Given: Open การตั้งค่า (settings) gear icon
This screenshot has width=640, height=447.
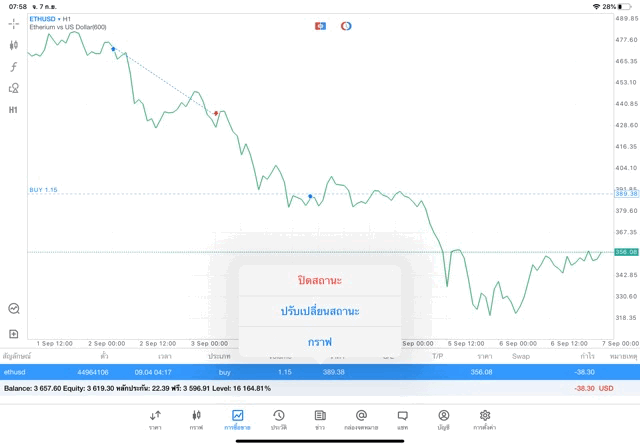Looking at the screenshot, I should [x=485, y=419].
